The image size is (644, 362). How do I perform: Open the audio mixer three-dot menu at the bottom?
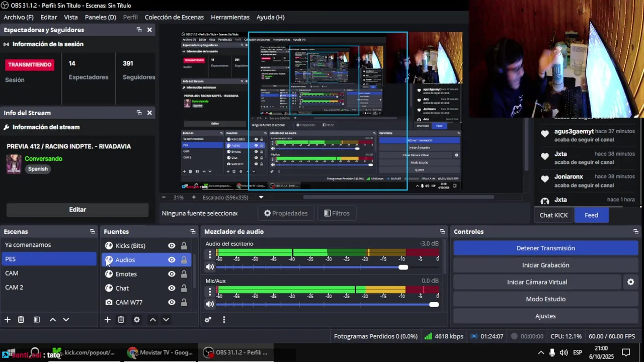[224, 320]
